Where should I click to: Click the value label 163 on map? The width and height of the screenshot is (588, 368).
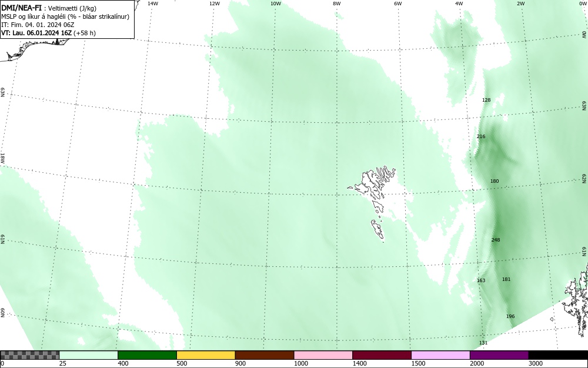(481, 280)
